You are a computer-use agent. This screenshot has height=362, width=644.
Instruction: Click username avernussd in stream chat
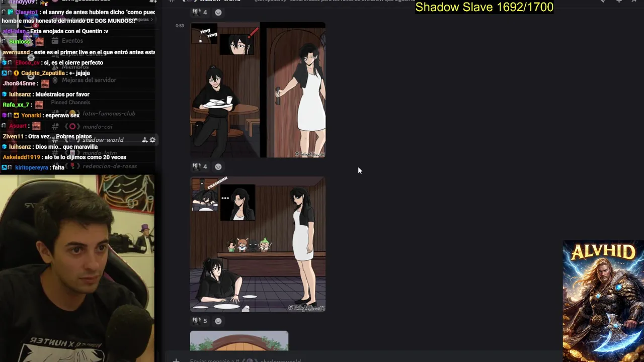pos(17,52)
